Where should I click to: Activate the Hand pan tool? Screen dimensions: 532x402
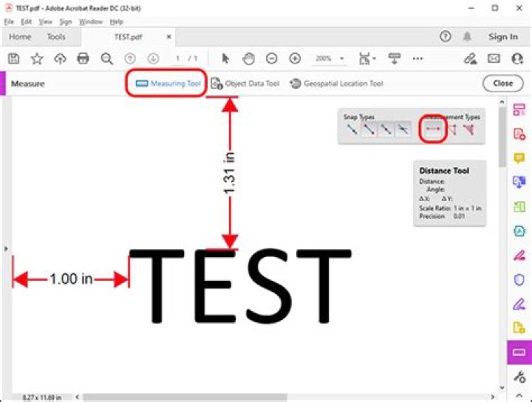(x=248, y=58)
